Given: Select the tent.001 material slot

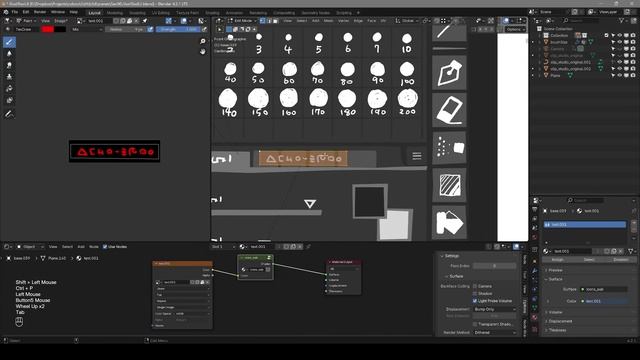Looking at the screenshot, I should click(584, 224).
